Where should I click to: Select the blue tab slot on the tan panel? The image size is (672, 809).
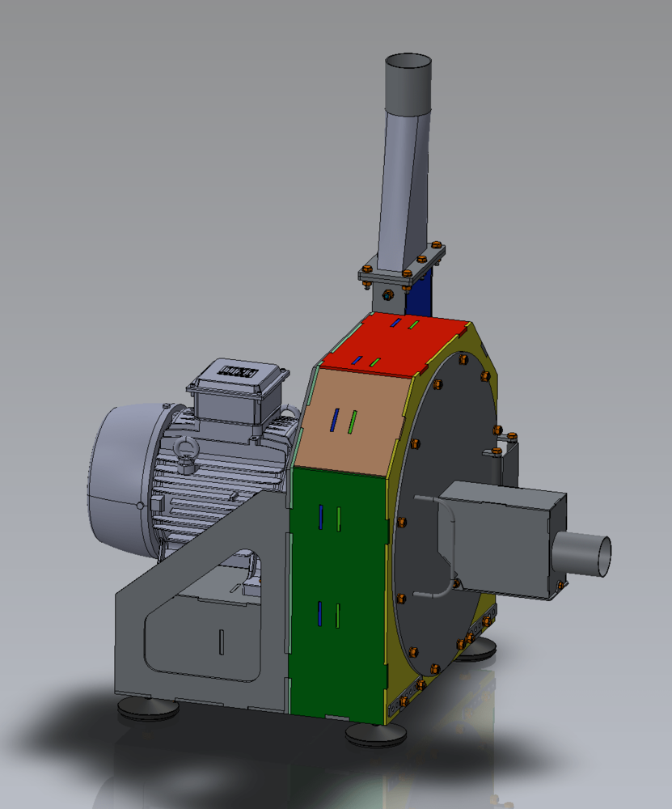(x=334, y=420)
